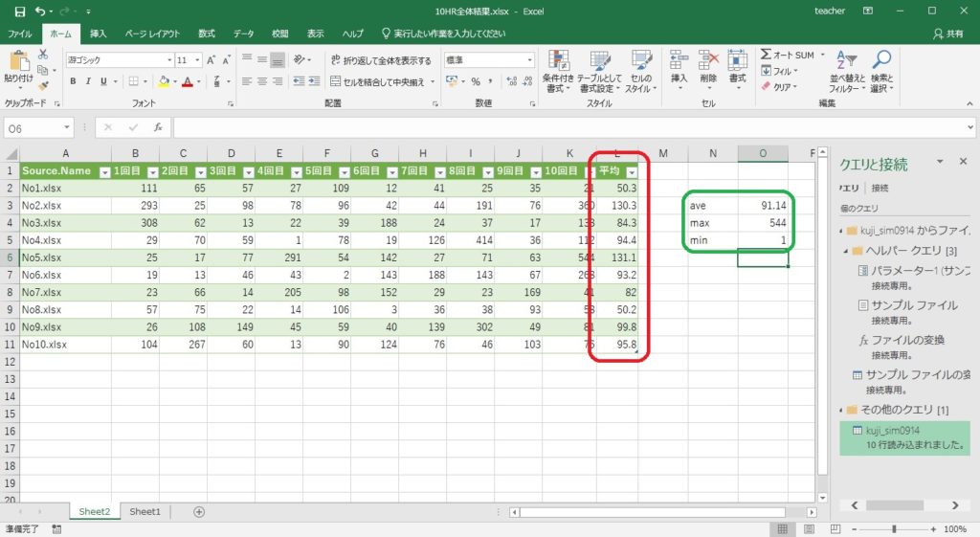980x537 pixels.
Task: Select the kuji_sim0914 query in the pane
Action: 905,437
